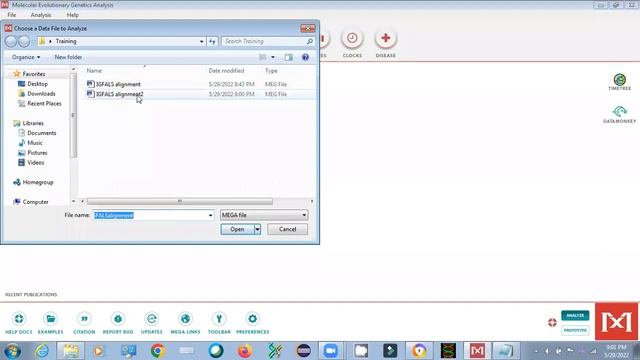
Task: Open the dialog help icon
Action: [305, 57]
